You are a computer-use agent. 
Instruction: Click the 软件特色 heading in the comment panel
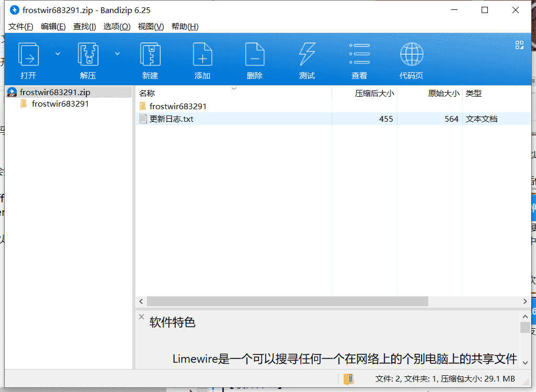click(x=172, y=322)
